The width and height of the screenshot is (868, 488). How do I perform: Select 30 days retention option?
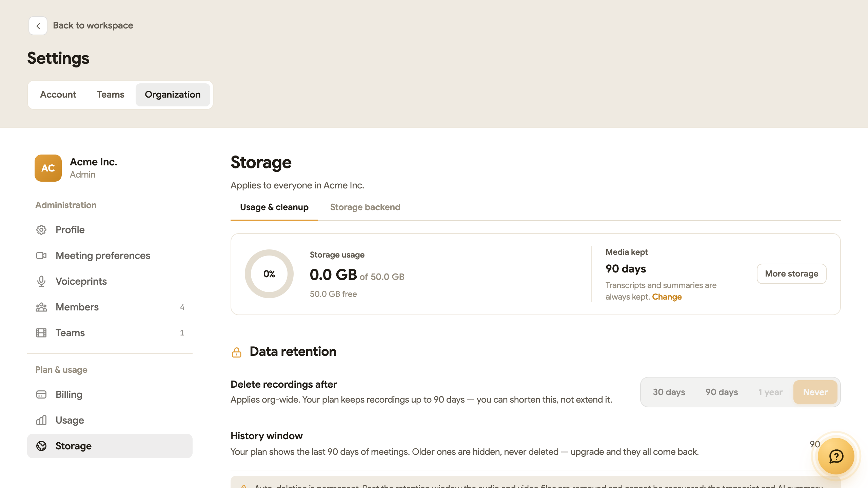coord(669,392)
